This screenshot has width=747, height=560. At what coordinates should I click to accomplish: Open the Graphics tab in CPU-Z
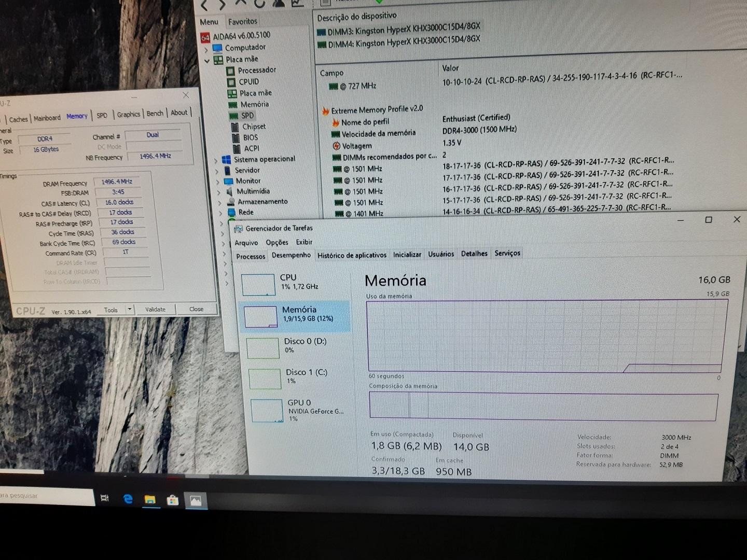coord(128,115)
